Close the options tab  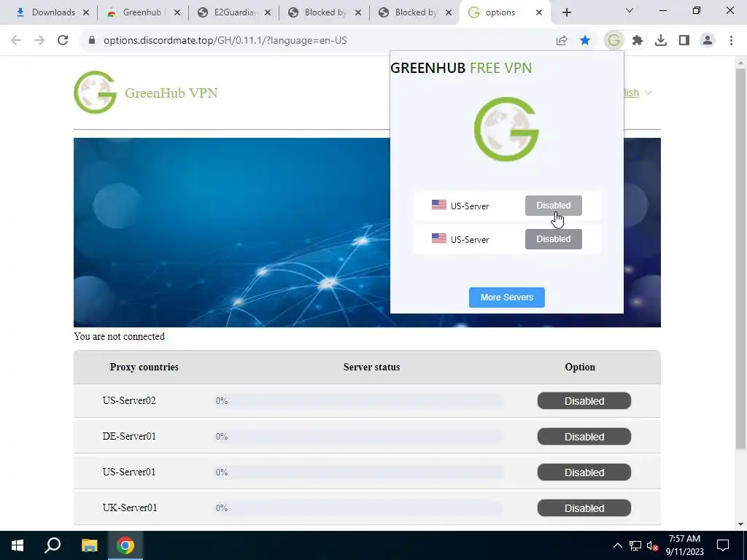pos(539,13)
